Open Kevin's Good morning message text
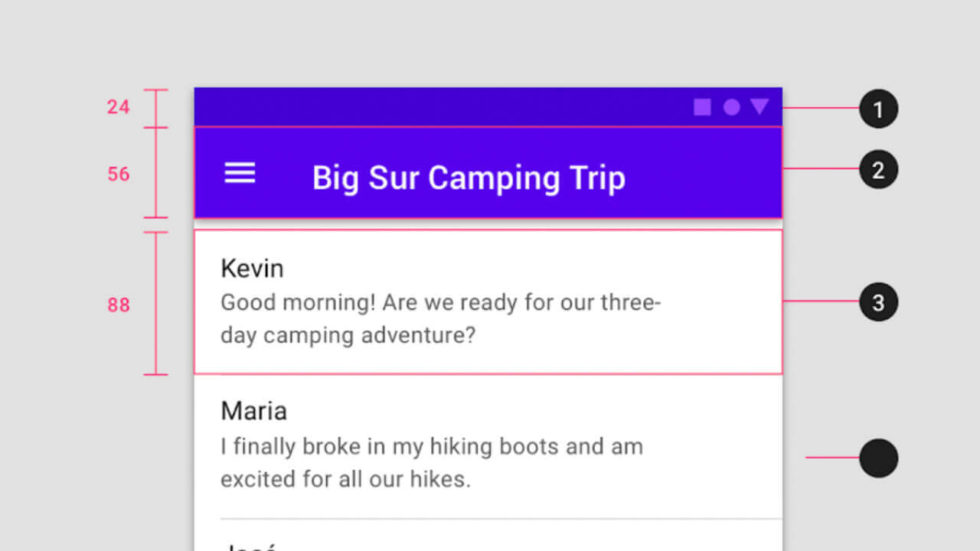The image size is (980, 551). coord(440,318)
